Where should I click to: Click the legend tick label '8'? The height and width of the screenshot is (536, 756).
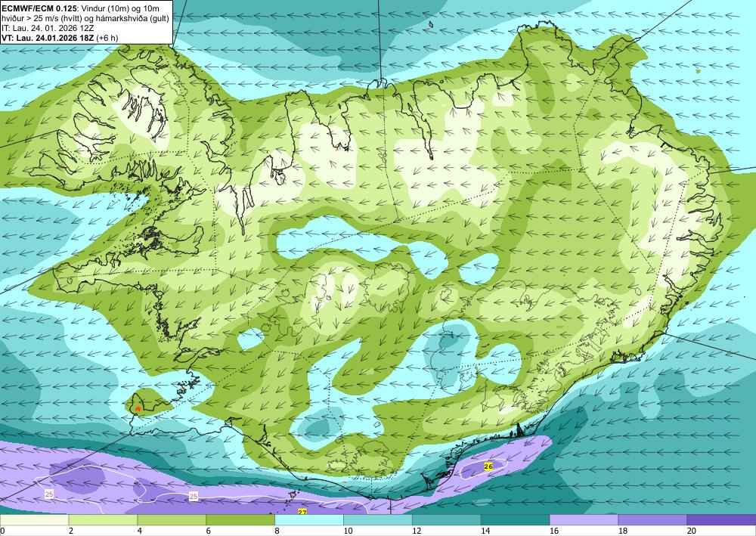coord(277,531)
